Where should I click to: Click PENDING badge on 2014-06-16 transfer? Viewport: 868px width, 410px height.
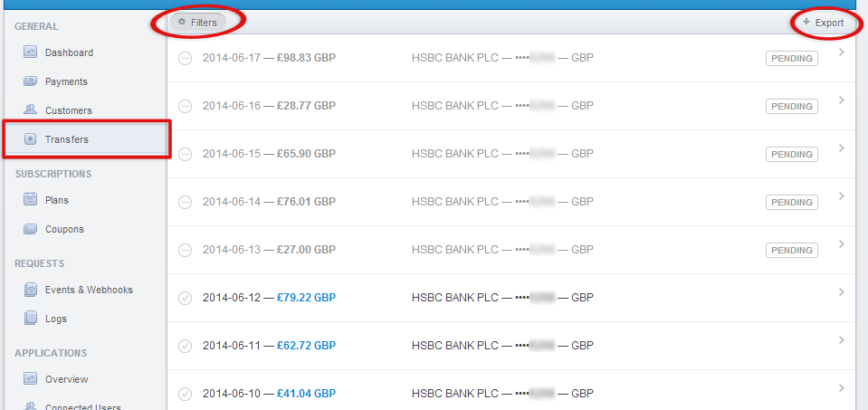coord(791,106)
